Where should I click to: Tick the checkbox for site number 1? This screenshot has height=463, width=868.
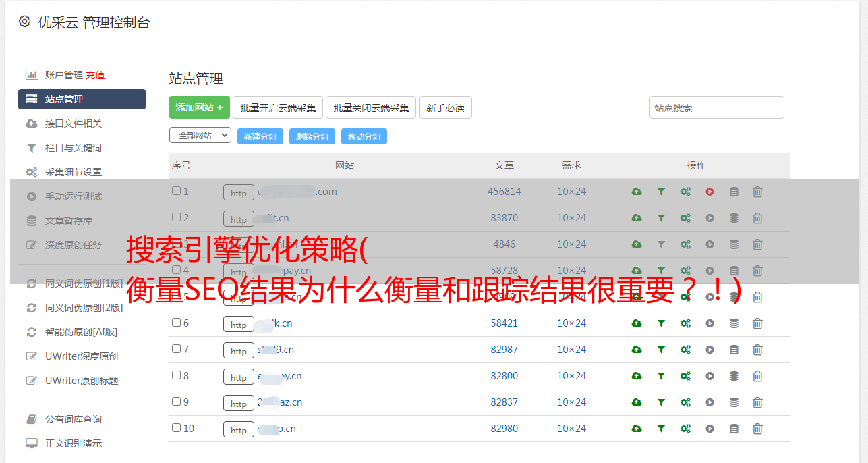[176, 191]
